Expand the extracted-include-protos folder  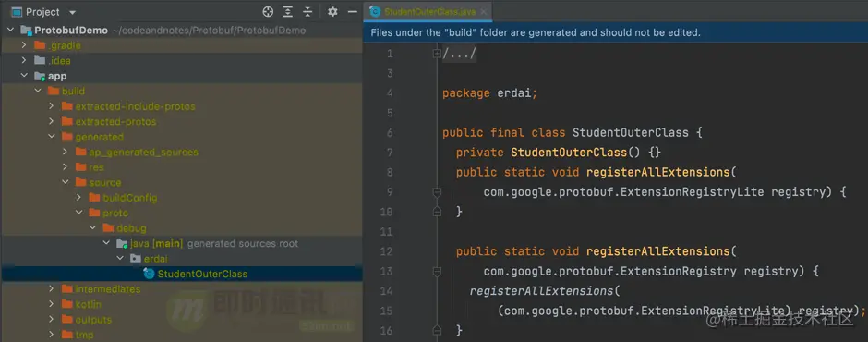click(52, 106)
